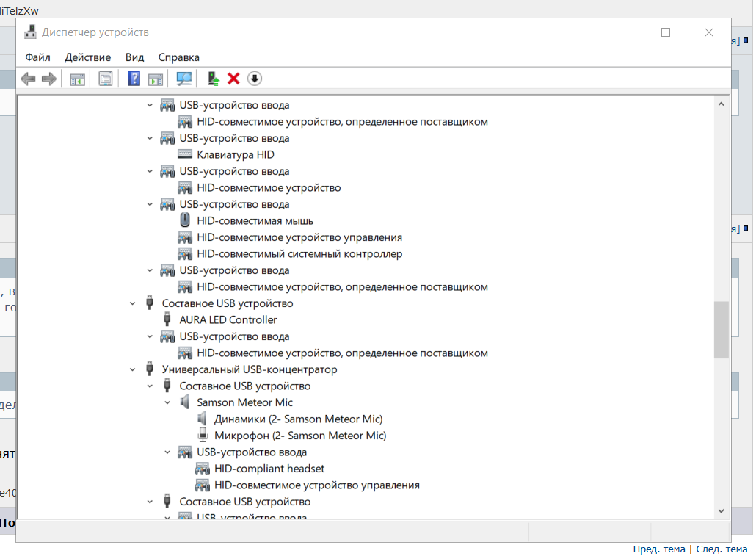Image resolution: width=756 pixels, height=556 pixels.
Task: Select the Samson Meteor Mic tree label
Action: (245, 402)
